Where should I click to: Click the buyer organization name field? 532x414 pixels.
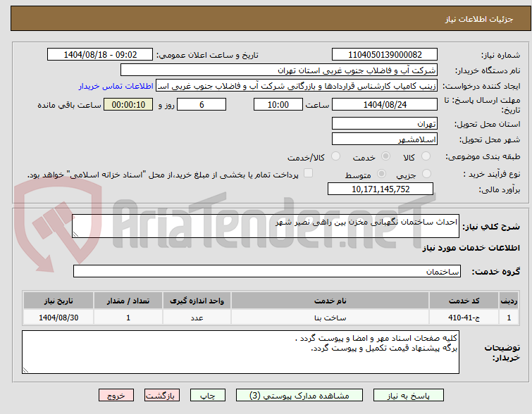point(279,70)
